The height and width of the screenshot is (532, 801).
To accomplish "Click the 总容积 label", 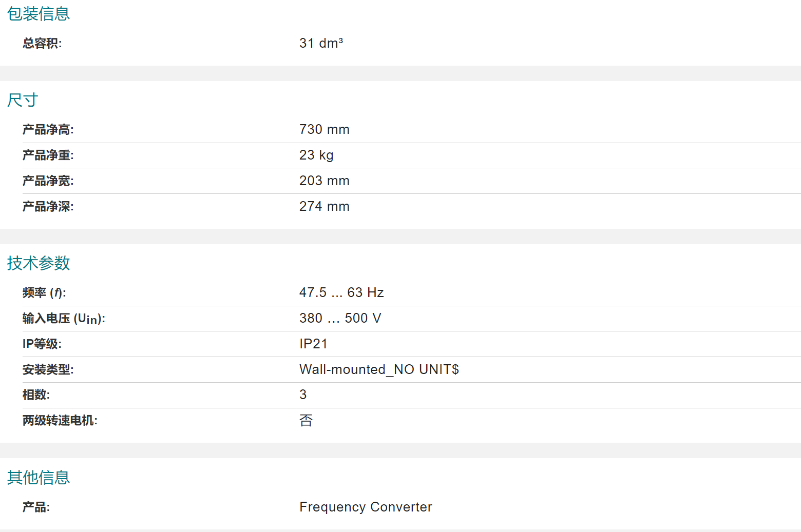I will (x=42, y=44).
